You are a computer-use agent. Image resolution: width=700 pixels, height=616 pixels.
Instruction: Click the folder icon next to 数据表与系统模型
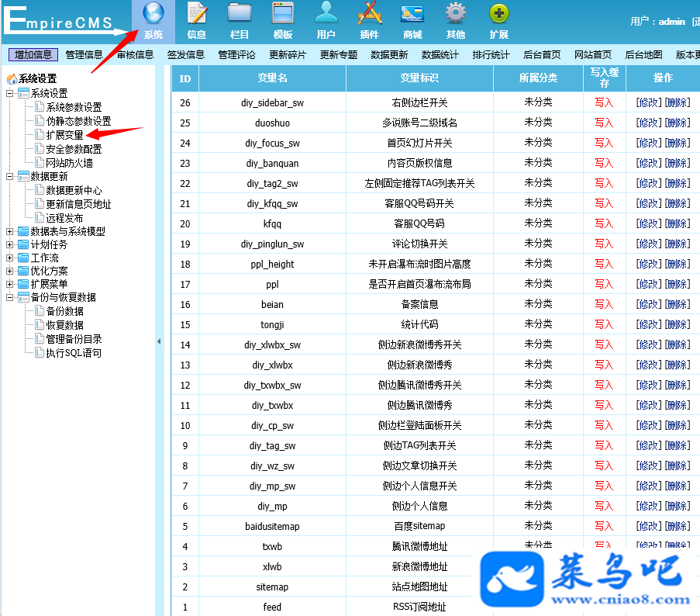click(23, 231)
